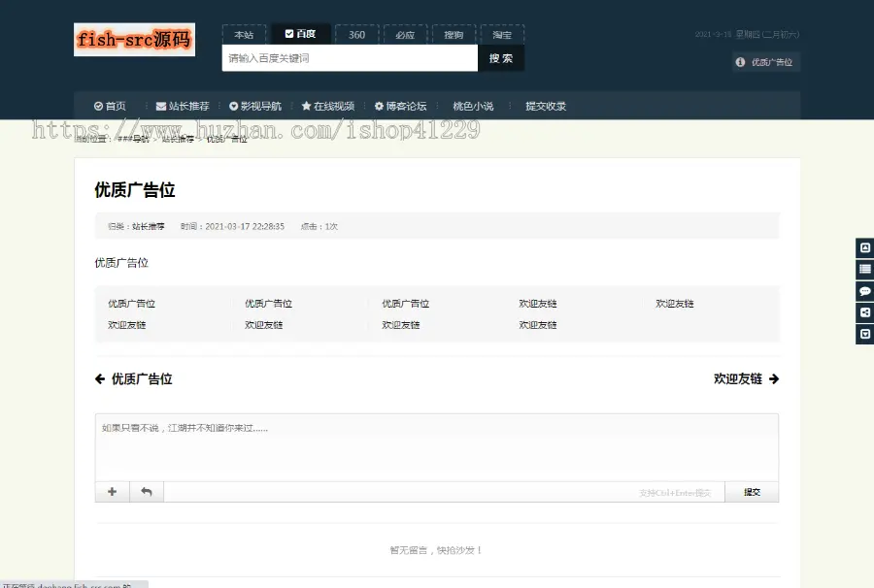Screen dimensions: 874x588
Task: Open comments via speech bubble sidebar icon
Action: tap(865, 291)
